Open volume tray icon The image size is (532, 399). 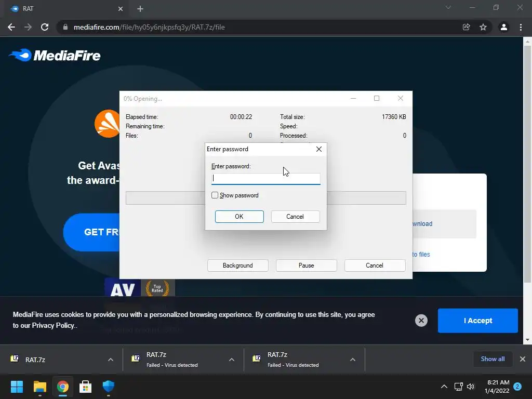pos(471,387)
